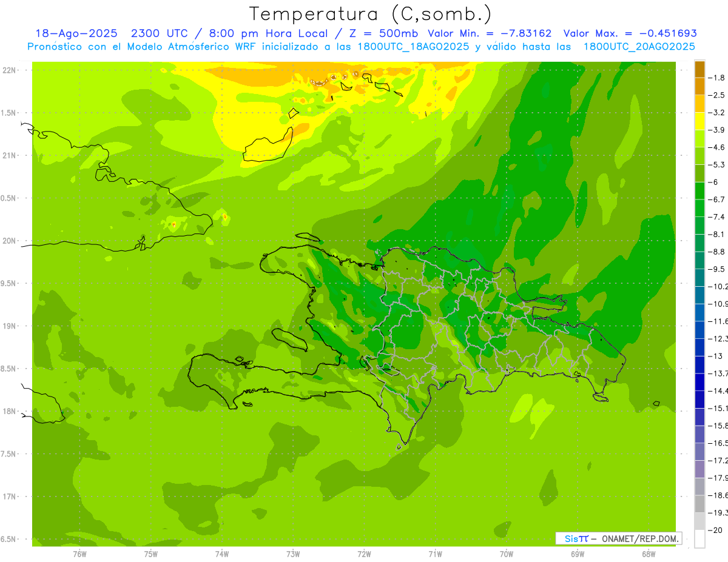Click the '21N' latitude label
The height and width of the screenshot is (562, 728).
point(8,155)
